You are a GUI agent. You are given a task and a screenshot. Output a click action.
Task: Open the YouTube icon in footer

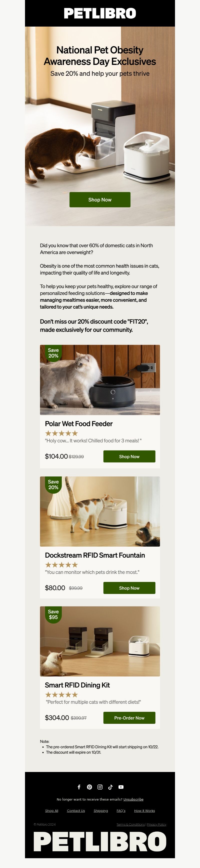pos(121,787)
